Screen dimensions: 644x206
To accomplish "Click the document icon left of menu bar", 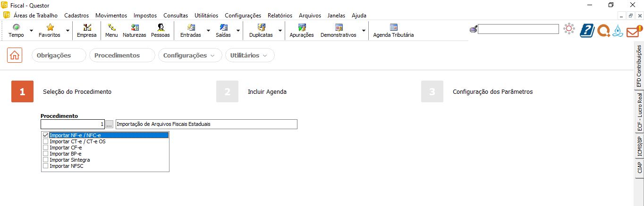I will (6, 15).
